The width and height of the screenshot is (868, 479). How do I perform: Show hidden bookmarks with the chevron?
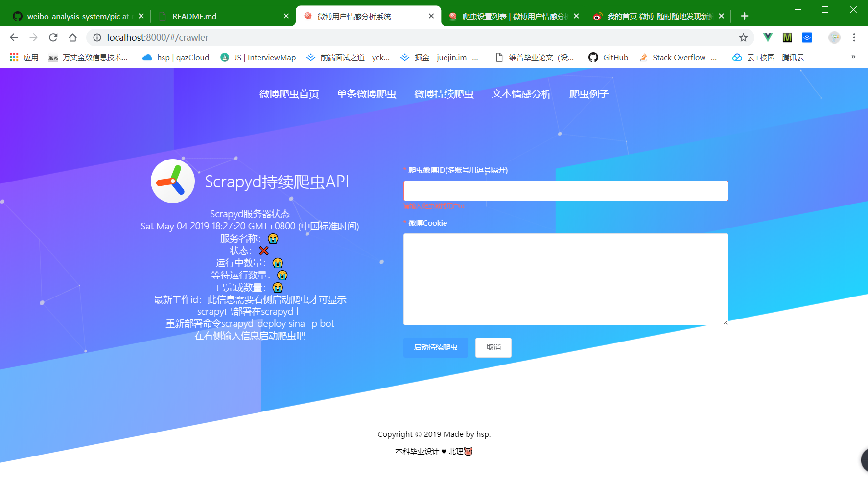point(853,57)
